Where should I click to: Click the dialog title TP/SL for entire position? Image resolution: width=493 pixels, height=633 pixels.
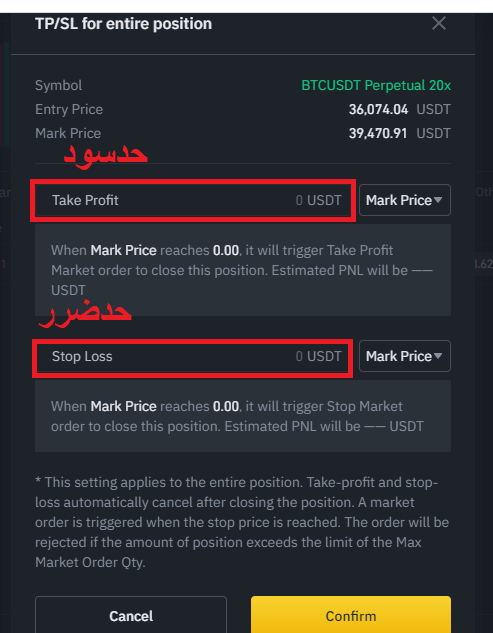coord(123,24)
